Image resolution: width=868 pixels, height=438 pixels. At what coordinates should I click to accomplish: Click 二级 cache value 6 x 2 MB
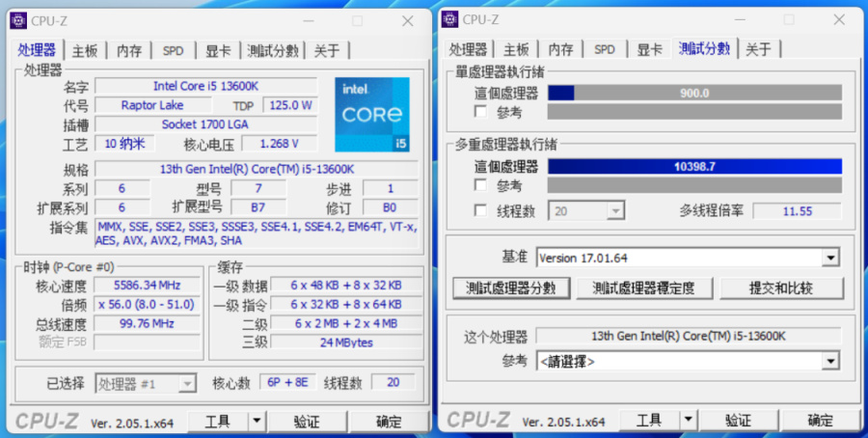(346, 323)
